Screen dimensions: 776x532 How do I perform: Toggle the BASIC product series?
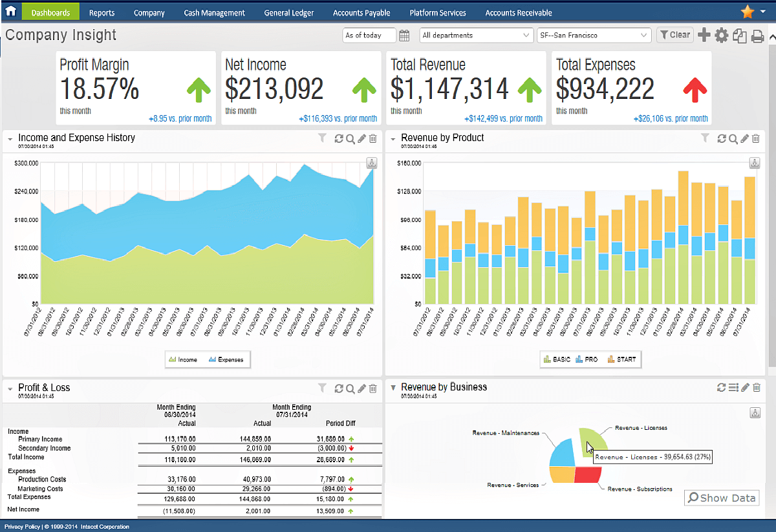556,359
